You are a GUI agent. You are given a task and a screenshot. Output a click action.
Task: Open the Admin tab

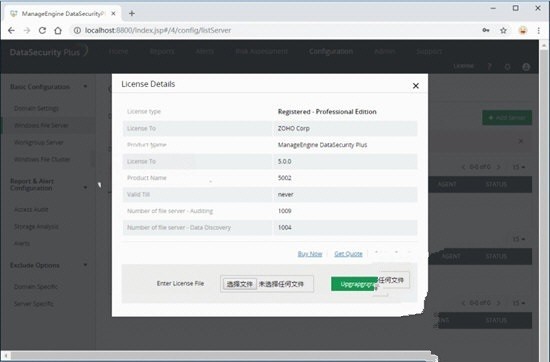pyautogui.click(x=385, y=52)
